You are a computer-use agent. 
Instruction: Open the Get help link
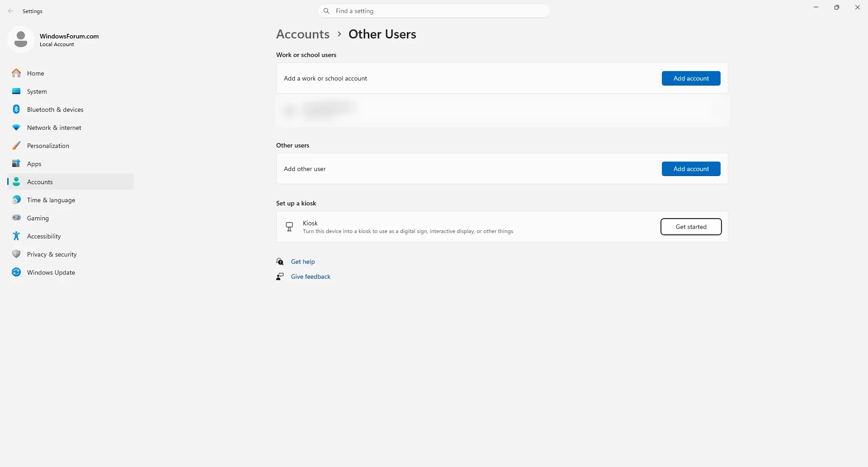pos(303,262)
